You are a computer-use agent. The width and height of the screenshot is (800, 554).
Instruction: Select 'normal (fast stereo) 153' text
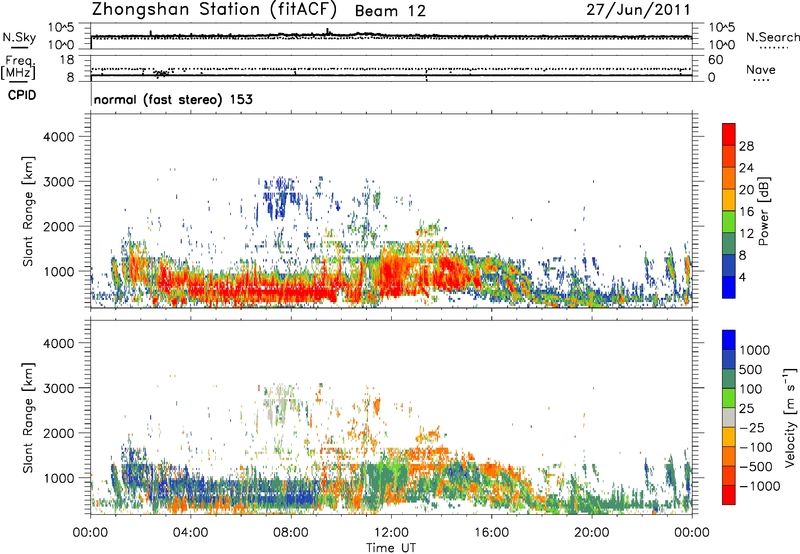tap(173, 99)
